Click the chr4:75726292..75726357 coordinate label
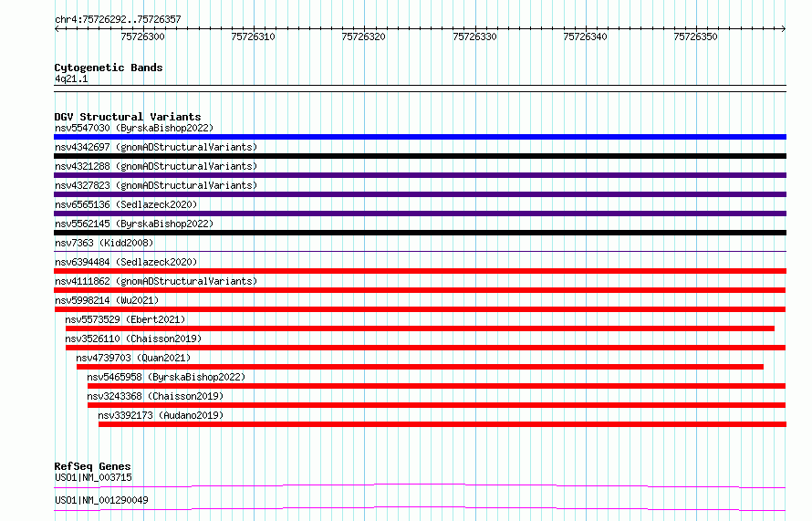The height and width of the screenshot is (521, 812). point(118,19)
